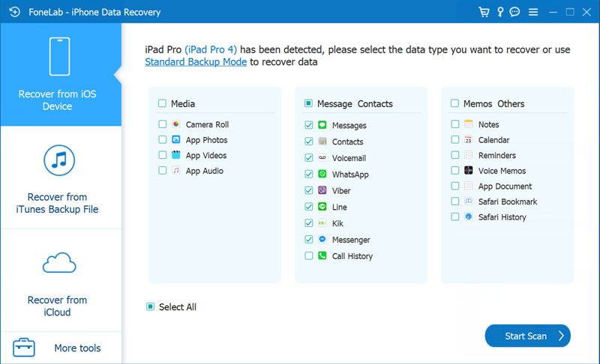Click the Voice Memos icon
Viewport: 600px width, 364px height.
click(468, 170)
